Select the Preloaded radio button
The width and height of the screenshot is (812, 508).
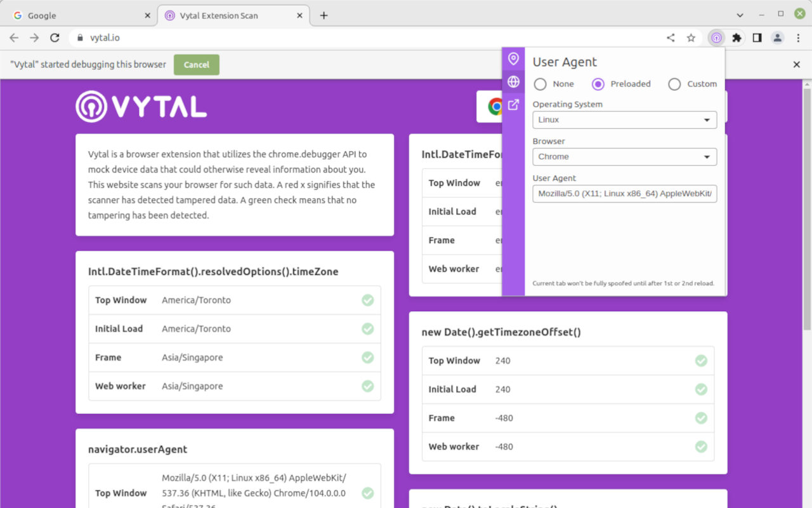(x=598, y=84)
